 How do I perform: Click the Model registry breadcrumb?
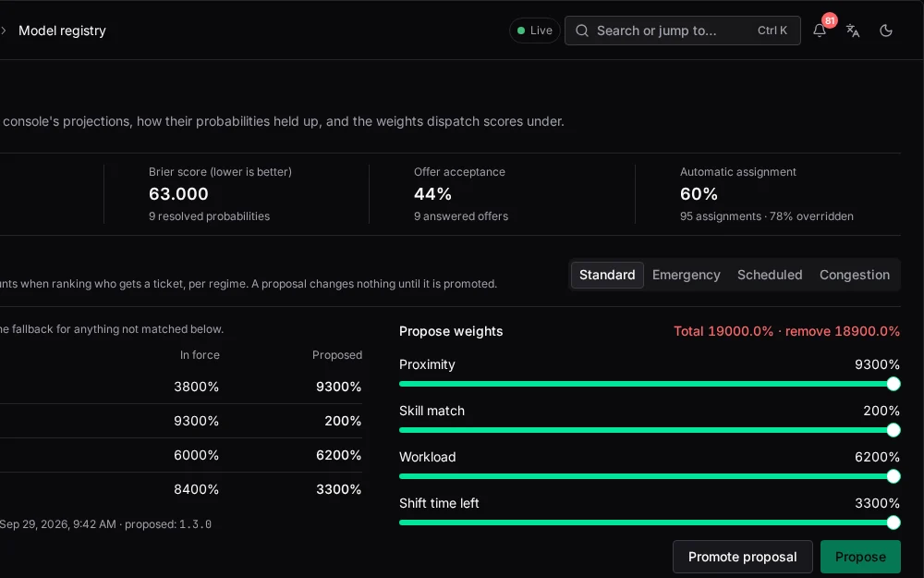coord(62,31)
